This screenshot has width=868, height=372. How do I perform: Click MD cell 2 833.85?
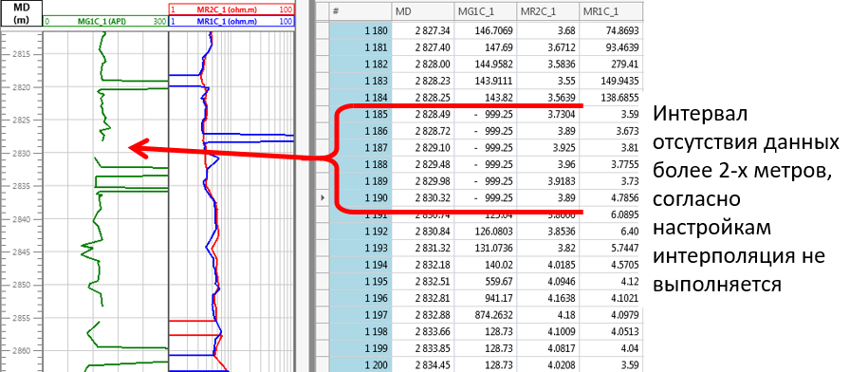pos(422,348)
